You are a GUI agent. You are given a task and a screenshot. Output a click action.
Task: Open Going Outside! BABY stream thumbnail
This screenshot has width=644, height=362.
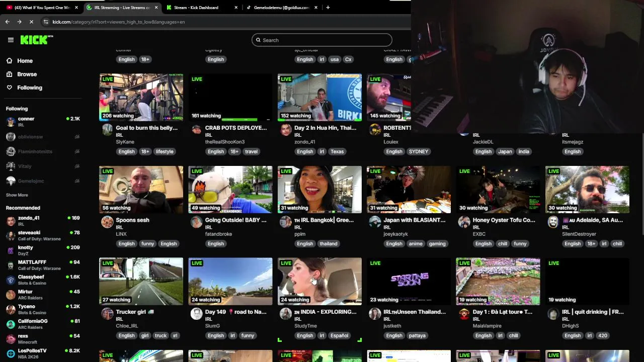(230, 190)
